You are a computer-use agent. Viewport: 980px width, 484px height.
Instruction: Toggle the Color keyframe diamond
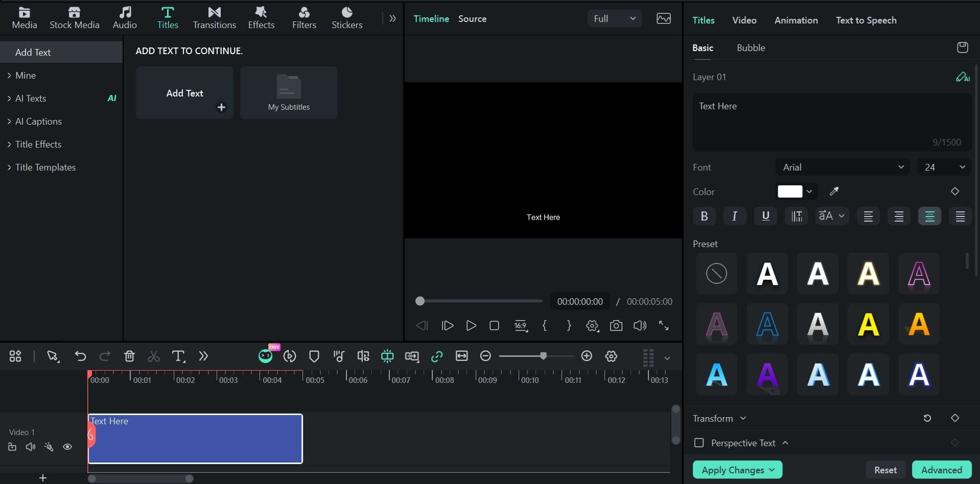[955, 191]
